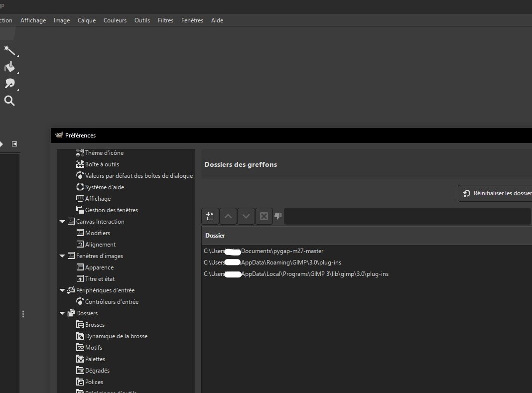
Task: Select the Smudge tool in toolbox
Action: 9,84
